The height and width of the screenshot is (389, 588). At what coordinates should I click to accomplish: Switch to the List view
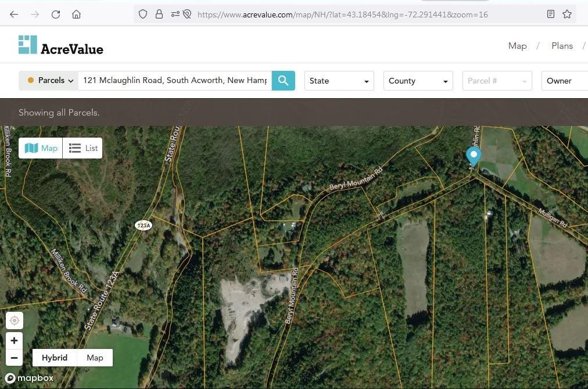(83, 148)
